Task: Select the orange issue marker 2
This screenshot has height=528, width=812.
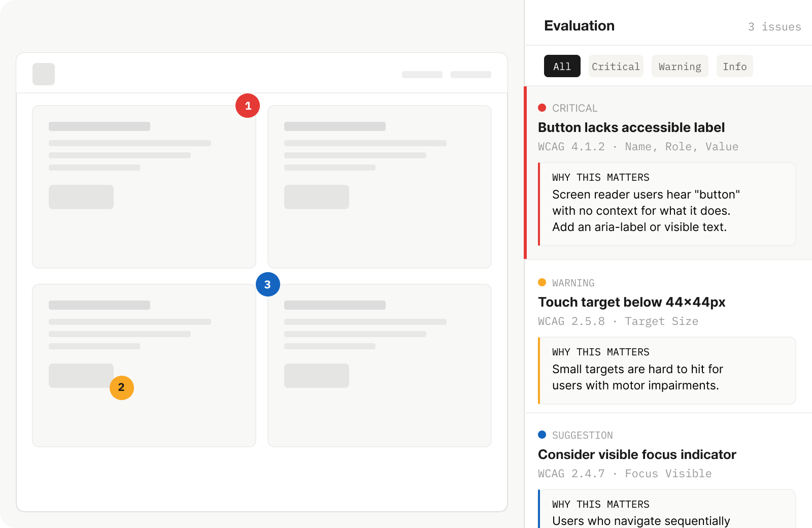Action: [x=122, y=388]
